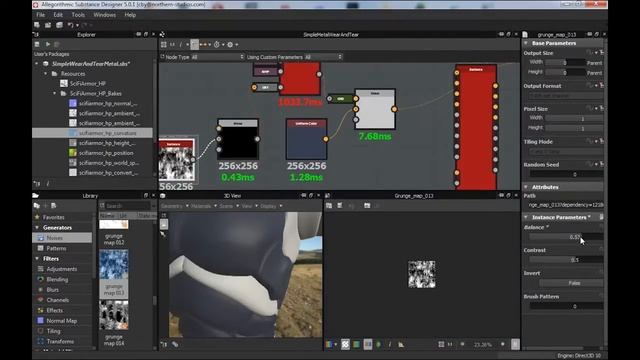Image resolution: width=640 pixels, height=360 pixels.
Task: Click the open package icon in main toolbar
Action: coord(48,25)
